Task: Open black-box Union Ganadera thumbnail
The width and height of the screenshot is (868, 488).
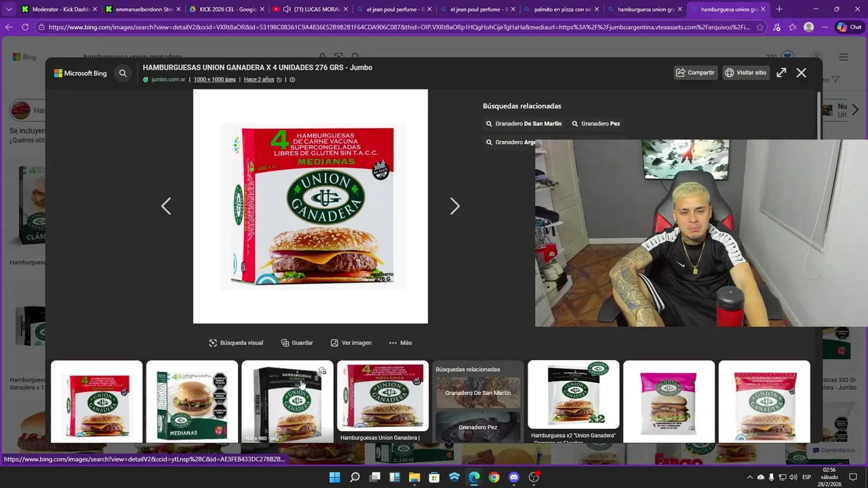Action: tap(288, 401)
